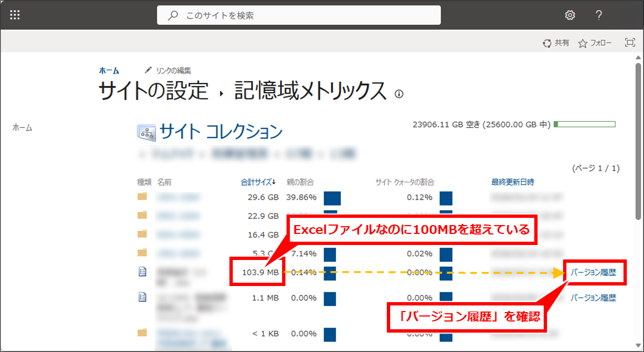Open バージョン履歴 for the 103.9 MB file
This screenshot has height=352, width=644.
point(593,272)
